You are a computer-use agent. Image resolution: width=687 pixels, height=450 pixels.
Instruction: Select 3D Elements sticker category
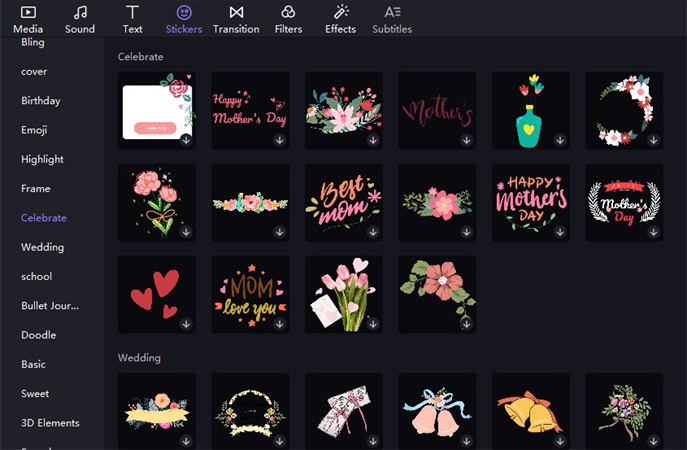(50, 423)
